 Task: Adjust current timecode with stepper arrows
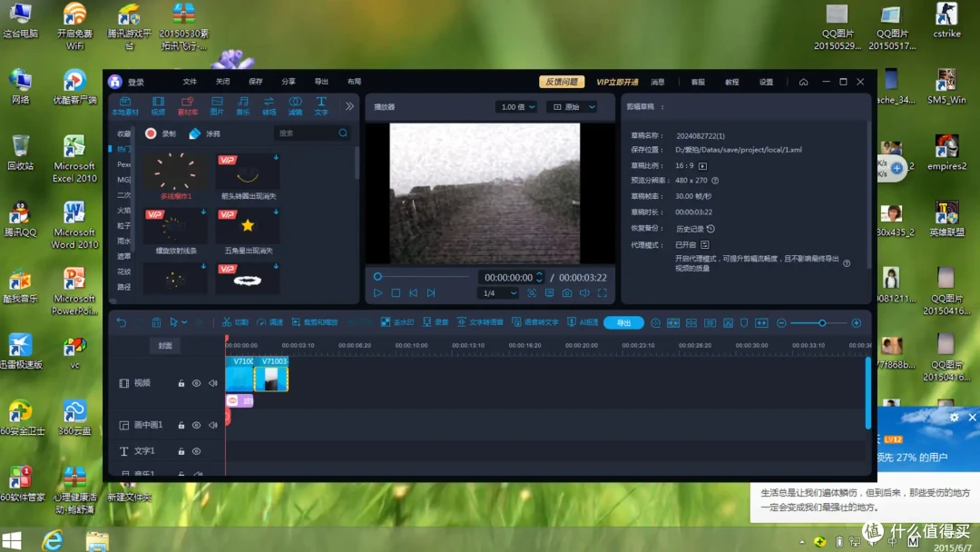539,277
